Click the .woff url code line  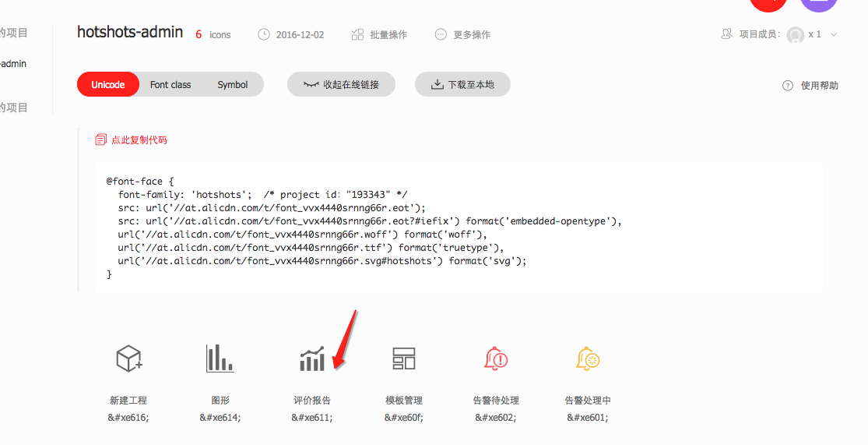pos(302,235)
